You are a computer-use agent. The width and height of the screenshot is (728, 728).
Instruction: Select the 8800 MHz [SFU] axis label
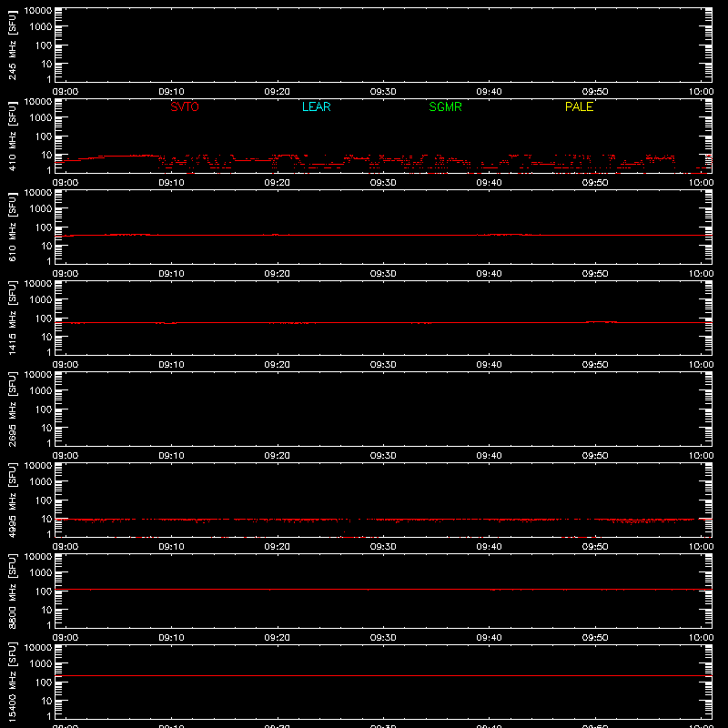[12, 591]
